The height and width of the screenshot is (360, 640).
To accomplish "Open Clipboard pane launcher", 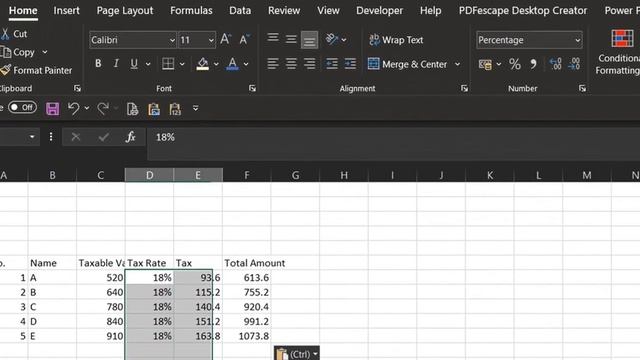I will click(77, 88).
